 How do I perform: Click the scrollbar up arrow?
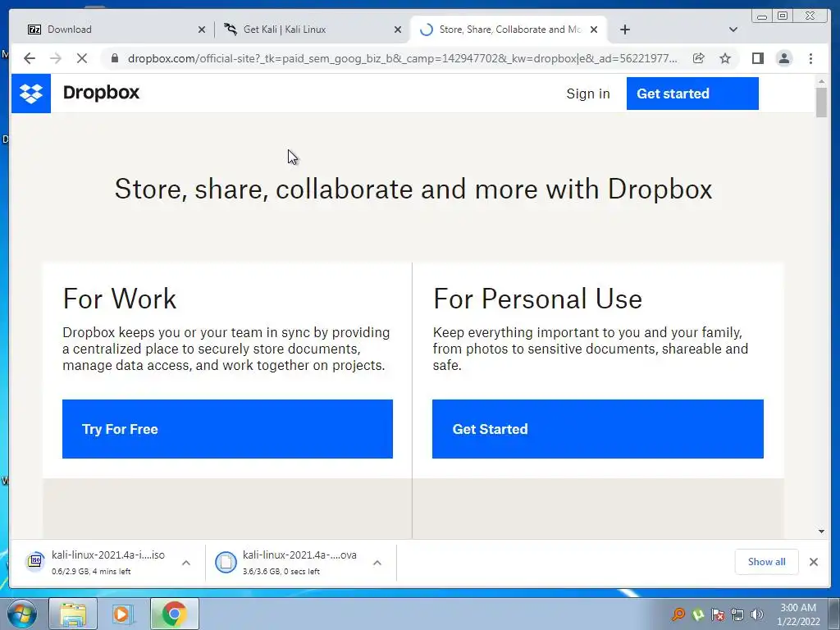tap(821, 81)
